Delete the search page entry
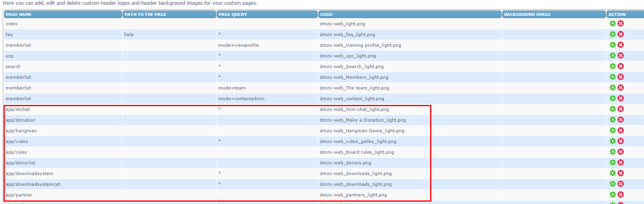This screenshot has width=644, height=204. [x=621, y=66]
